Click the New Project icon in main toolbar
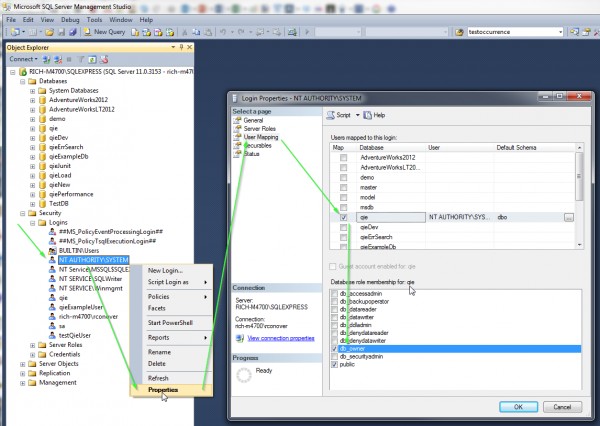Viewport: 600px width, 426px height. pyautogui.click(x=15, y=32)
